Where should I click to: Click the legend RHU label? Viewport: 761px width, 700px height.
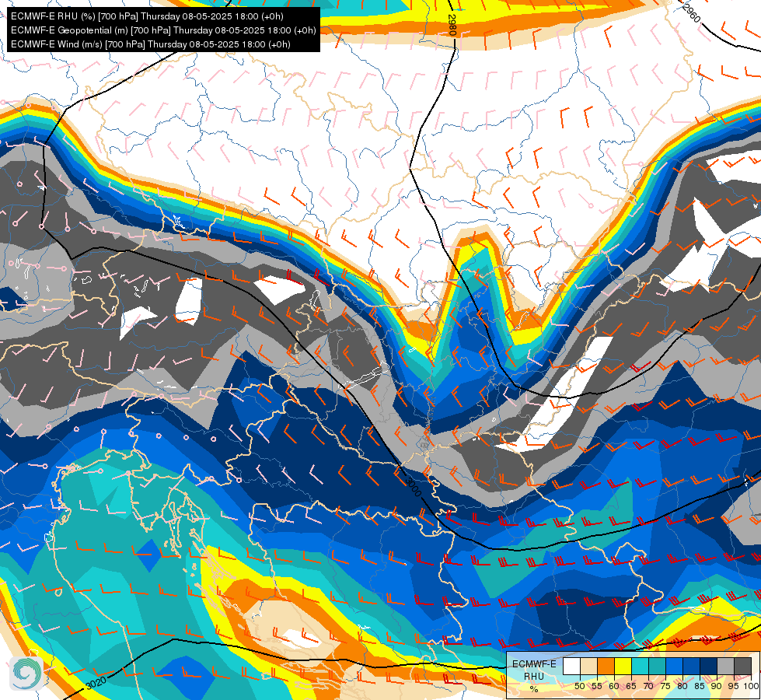point(534,676)
